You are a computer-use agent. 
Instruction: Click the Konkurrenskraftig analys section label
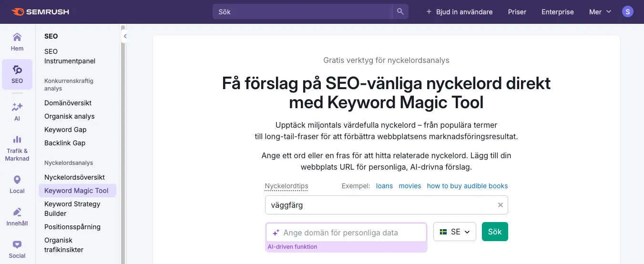click(69, 85)
